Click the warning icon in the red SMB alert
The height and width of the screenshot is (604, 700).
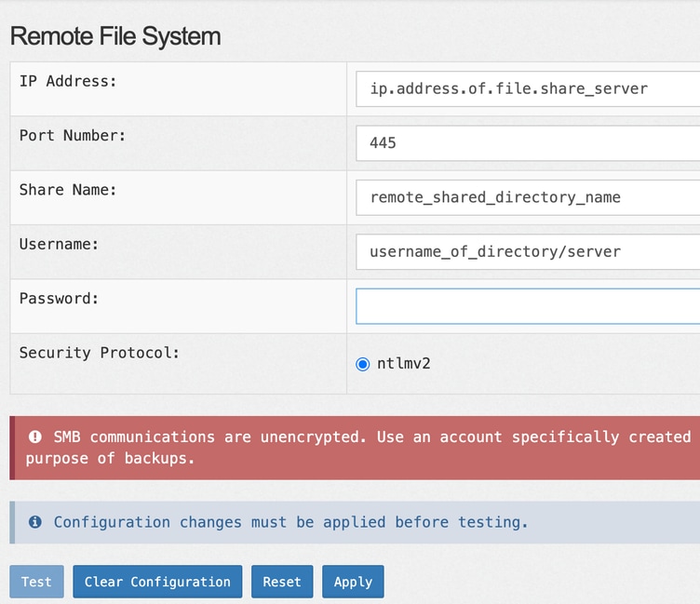click(35, 436)
